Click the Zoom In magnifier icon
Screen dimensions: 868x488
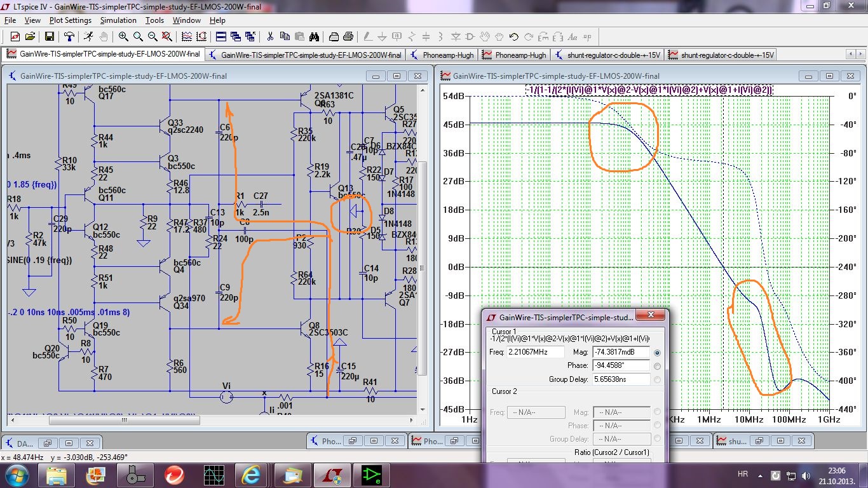click(x=123, y=37)
